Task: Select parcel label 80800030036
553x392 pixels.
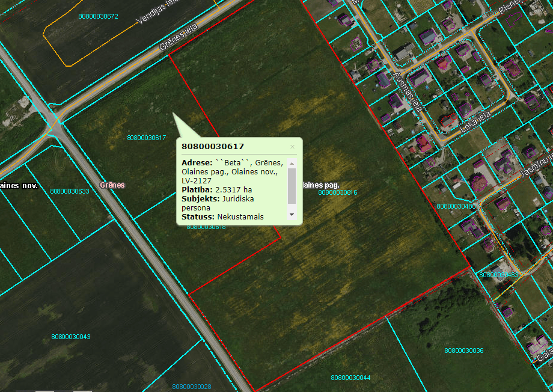Action: click(x=464, y=351)
